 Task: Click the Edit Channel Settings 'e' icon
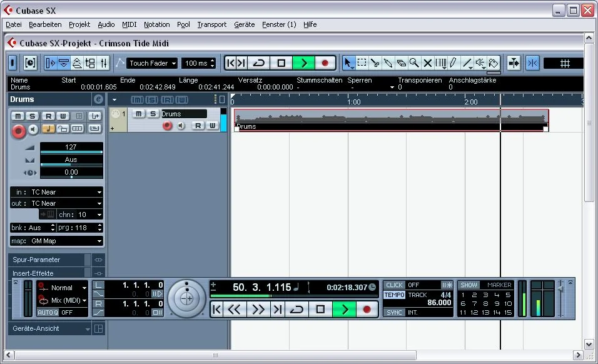pyautogui.click(x=98, y=99)
